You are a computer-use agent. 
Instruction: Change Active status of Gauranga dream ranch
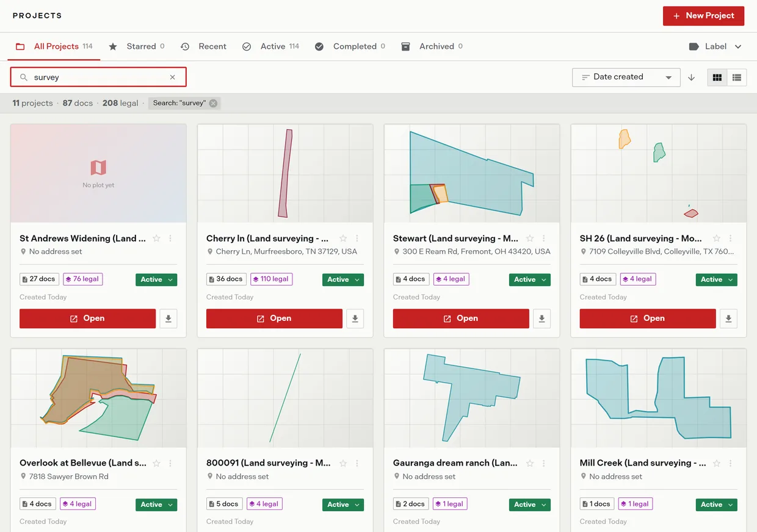pos(530,505)
